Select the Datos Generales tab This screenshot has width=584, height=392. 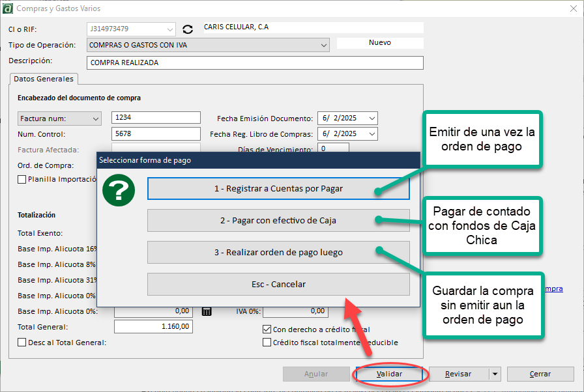[x=44, y=79]
